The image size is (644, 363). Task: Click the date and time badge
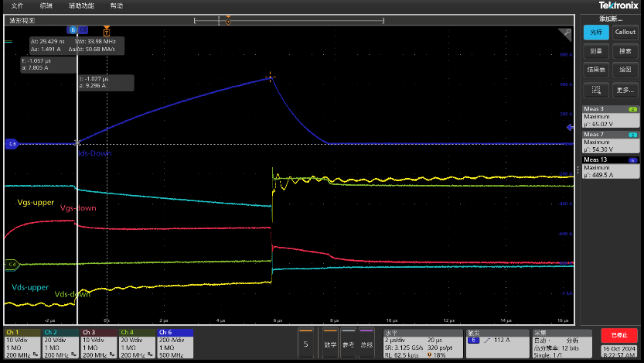point(619,351)
